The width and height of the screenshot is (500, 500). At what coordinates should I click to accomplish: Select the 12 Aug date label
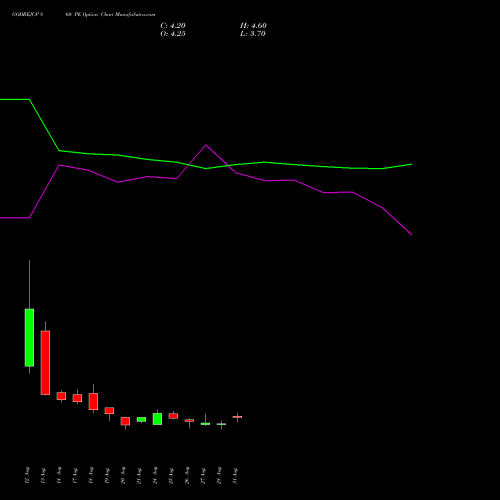point(27,475)
